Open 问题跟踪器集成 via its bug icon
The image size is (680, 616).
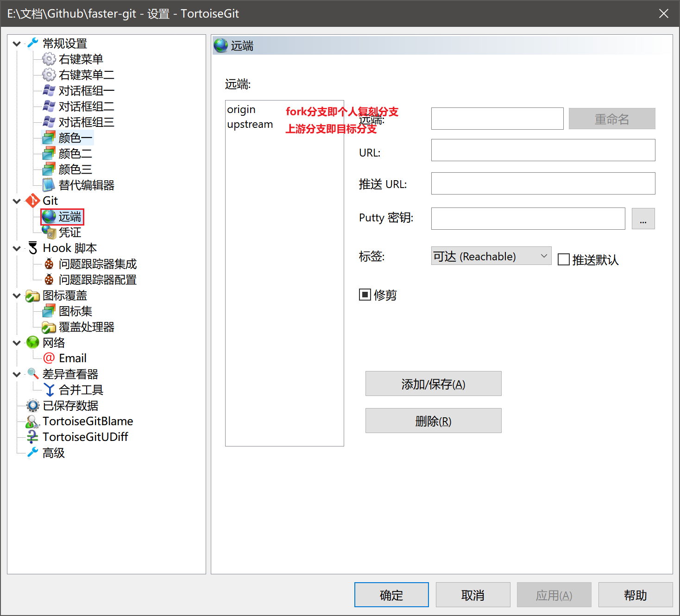pos(49,264)
